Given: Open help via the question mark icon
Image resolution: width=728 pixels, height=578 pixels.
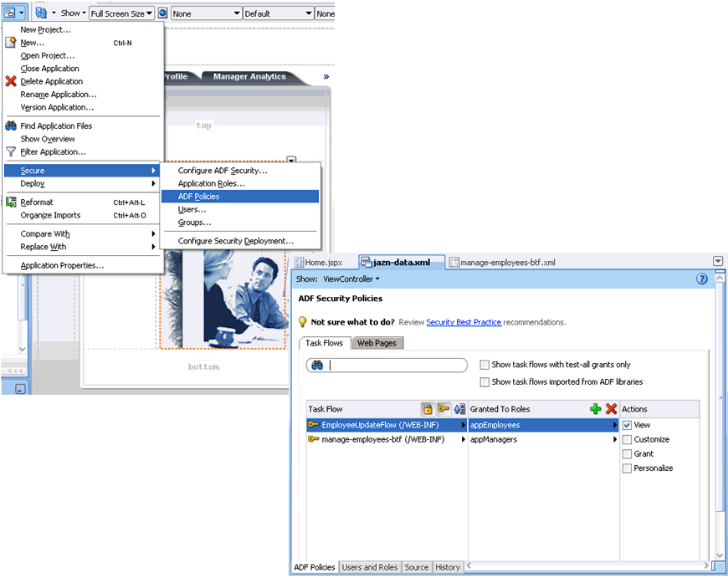Looking at the screenshot, I should click(x=701, y=279).
